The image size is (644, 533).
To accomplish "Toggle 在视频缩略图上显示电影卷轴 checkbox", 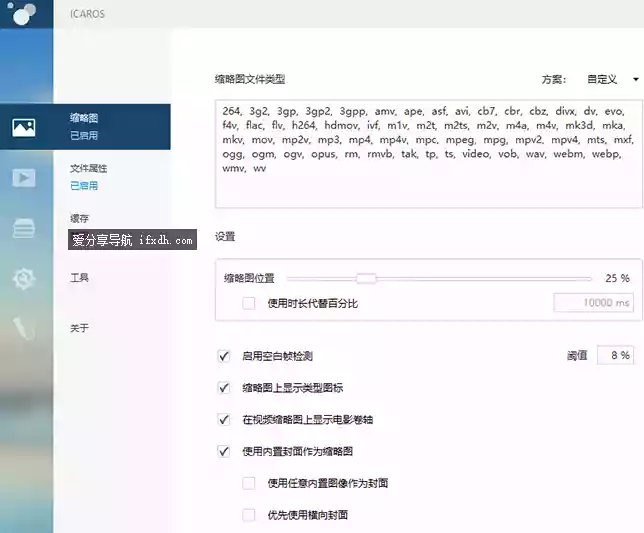I will [224, 420].
